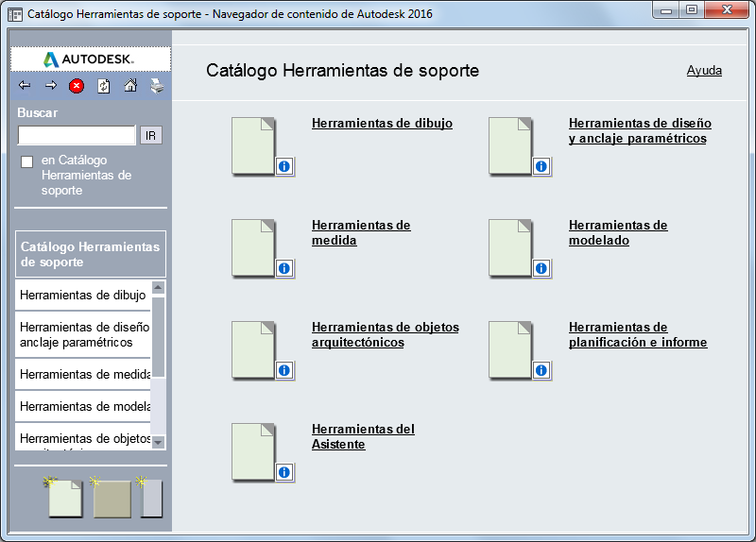This screenshot has width=756, height=542.
Task: Open Herramientas de objetos arquitectónicos page icon
Action: coord(253,350)
